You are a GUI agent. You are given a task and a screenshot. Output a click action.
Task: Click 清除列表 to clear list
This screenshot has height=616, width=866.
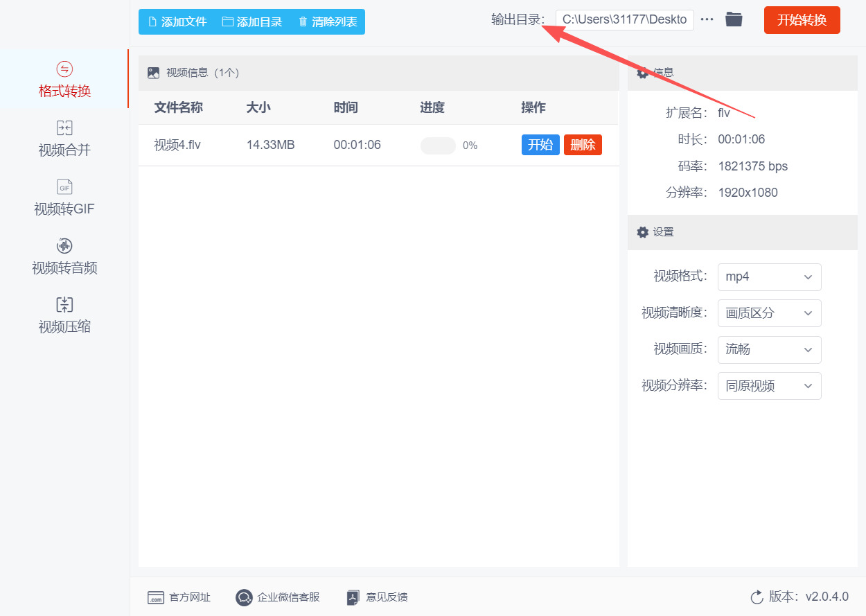pyautogui.click(x=328, y=22)
